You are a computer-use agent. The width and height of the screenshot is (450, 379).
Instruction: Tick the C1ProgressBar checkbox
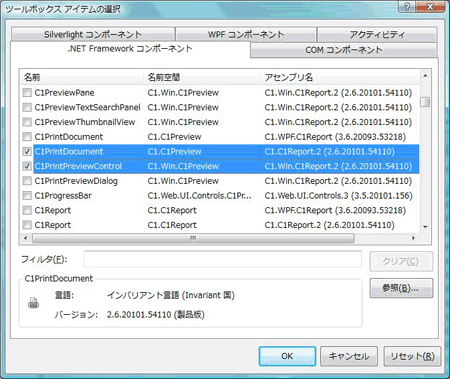(27, 195)
